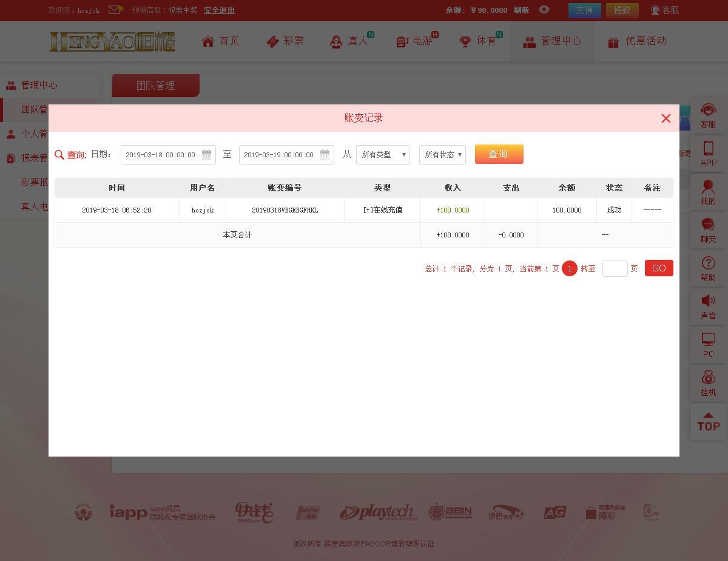Close the 账变记录 dialog

(x=666, y=118)
